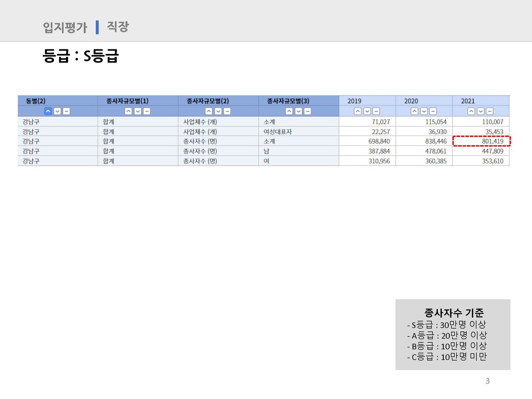Sort 종사자규모별(1) column ascending
This screenshot has width=532, height=399.
[x=128, y=111]
